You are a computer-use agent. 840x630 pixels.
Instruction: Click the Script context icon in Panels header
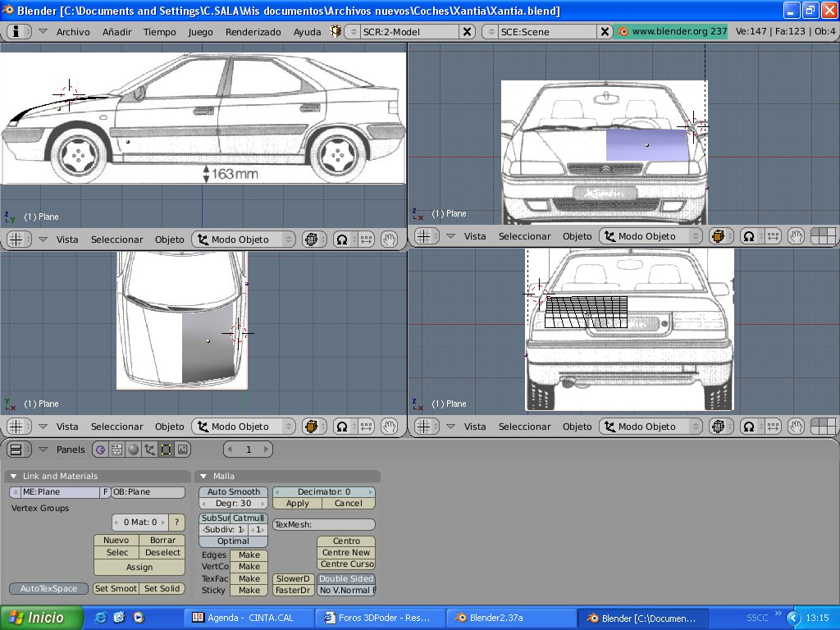pyautogui.click(x=116, y=450)
